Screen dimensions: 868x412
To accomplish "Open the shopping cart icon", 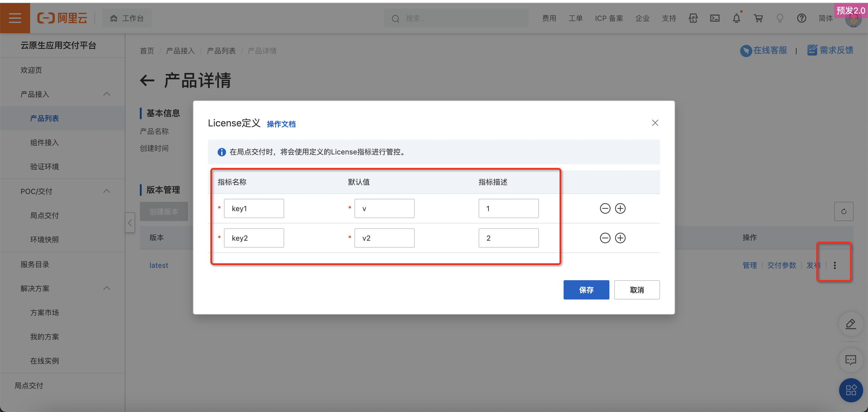I will (x=758, y=18).
